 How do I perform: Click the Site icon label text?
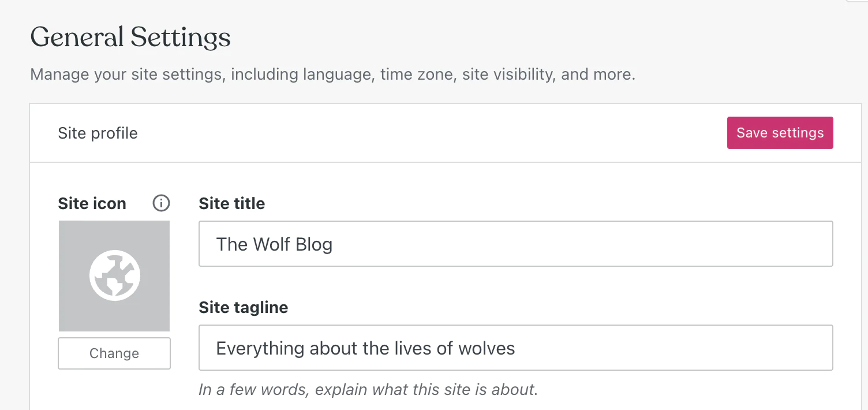(92, 203)
